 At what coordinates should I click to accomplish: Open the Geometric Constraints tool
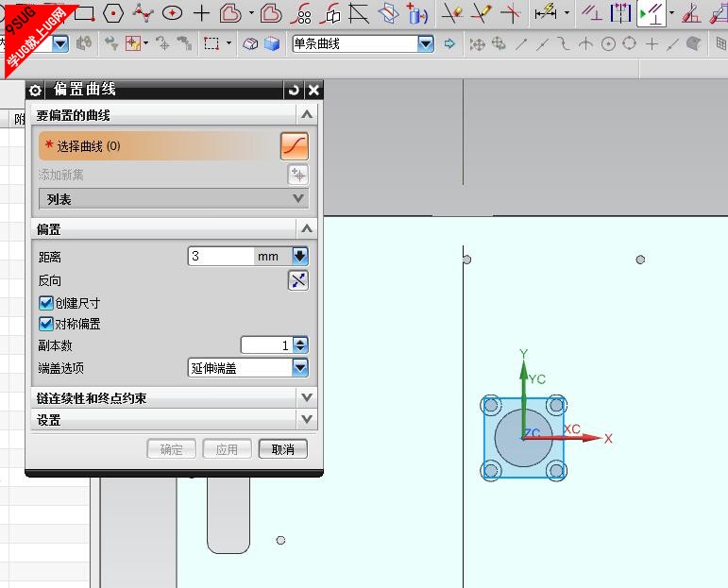pyautogui.click(x=591, y=13)
